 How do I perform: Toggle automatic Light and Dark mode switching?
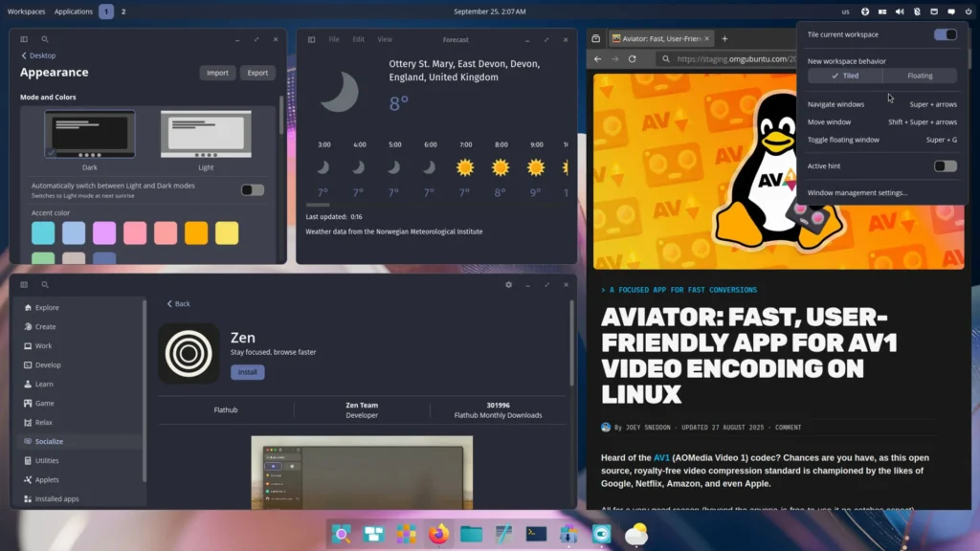pos(253,189)
